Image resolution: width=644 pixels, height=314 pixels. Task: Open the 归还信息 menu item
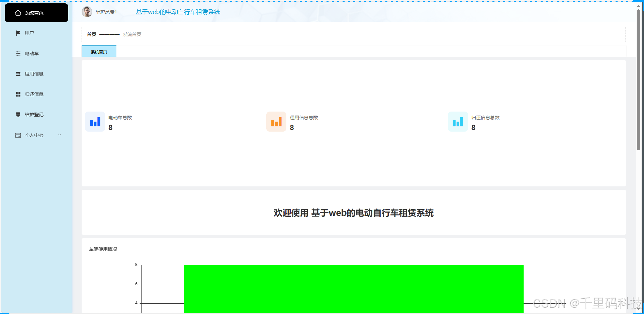click(x=36, y=94)
